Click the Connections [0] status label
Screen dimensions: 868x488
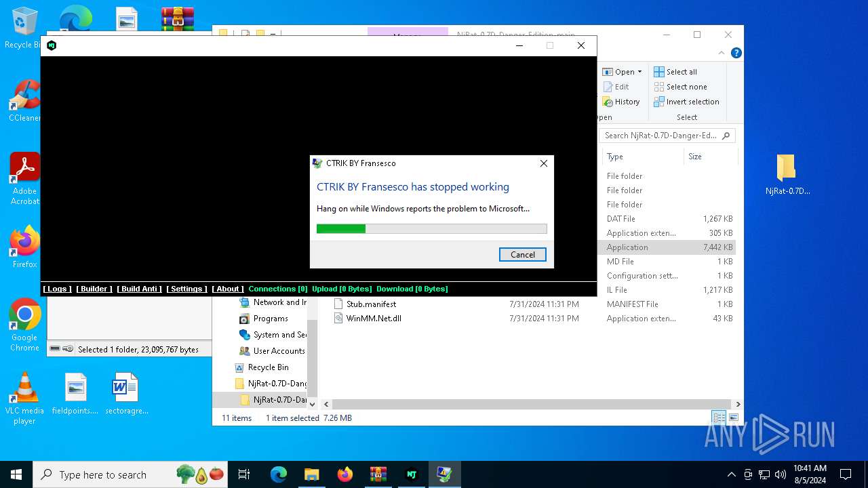(278, 289)
